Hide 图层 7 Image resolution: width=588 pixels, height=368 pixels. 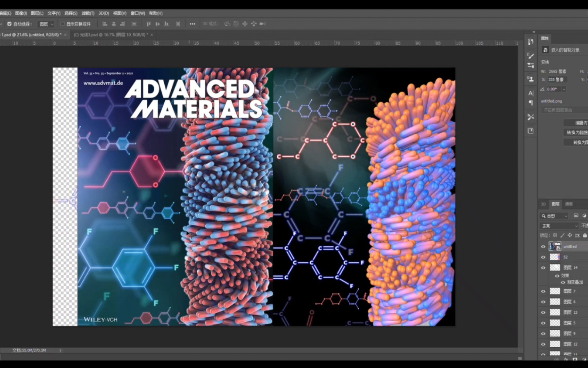(543, 291)
